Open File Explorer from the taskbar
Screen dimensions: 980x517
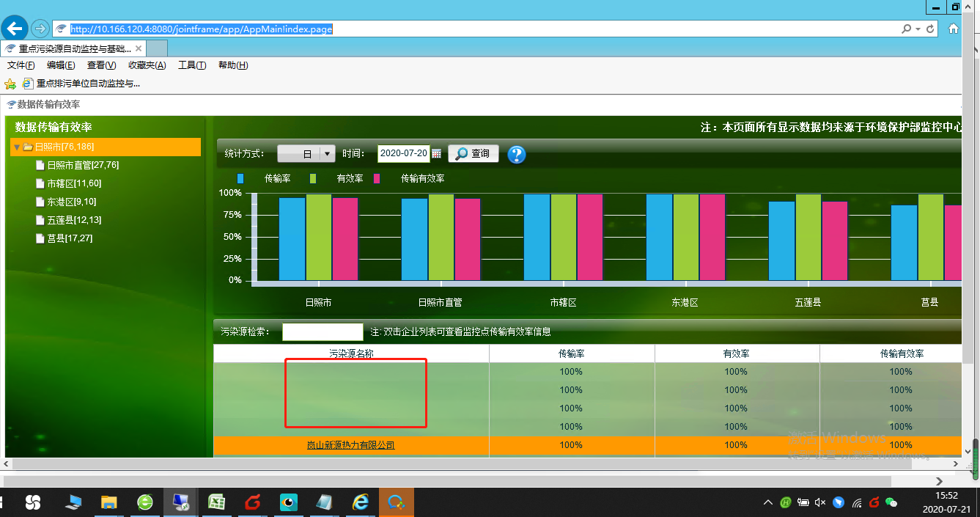tap(109, 502)
